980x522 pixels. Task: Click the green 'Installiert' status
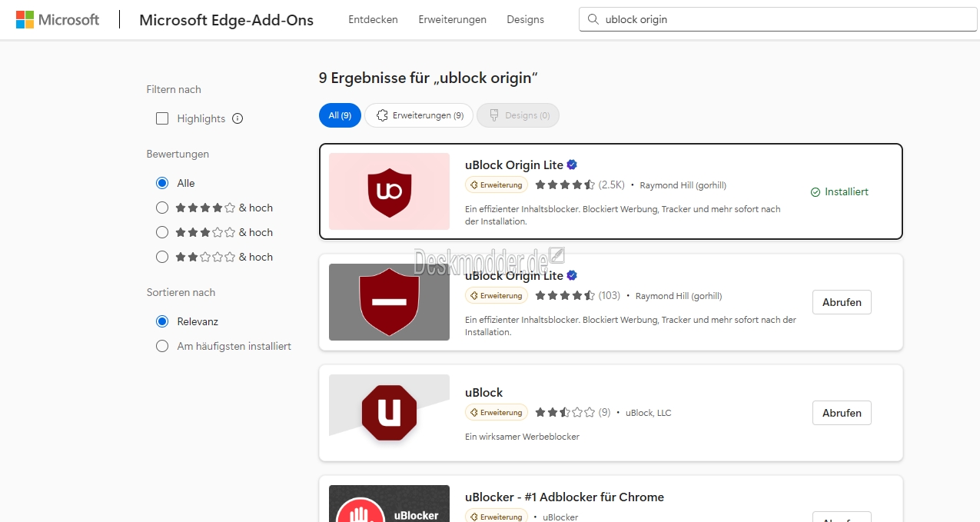[x=839, y=192]
